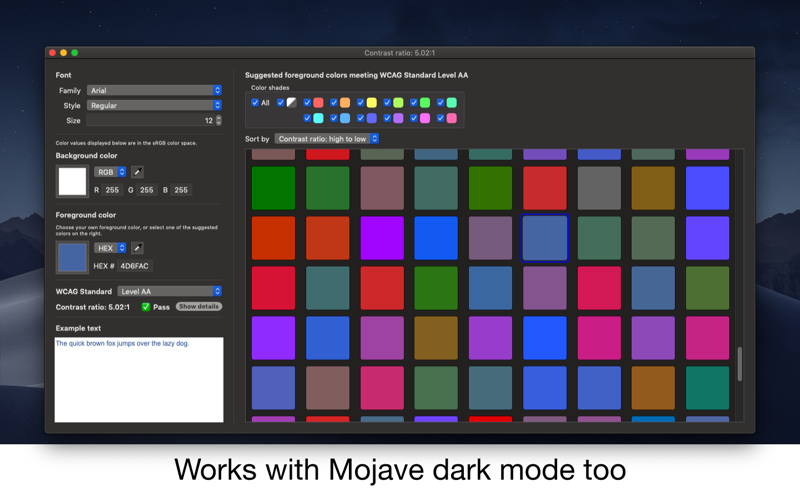Screen dimensions: 800x500
Task: Click the Show details button
Action: pos(199,307)
